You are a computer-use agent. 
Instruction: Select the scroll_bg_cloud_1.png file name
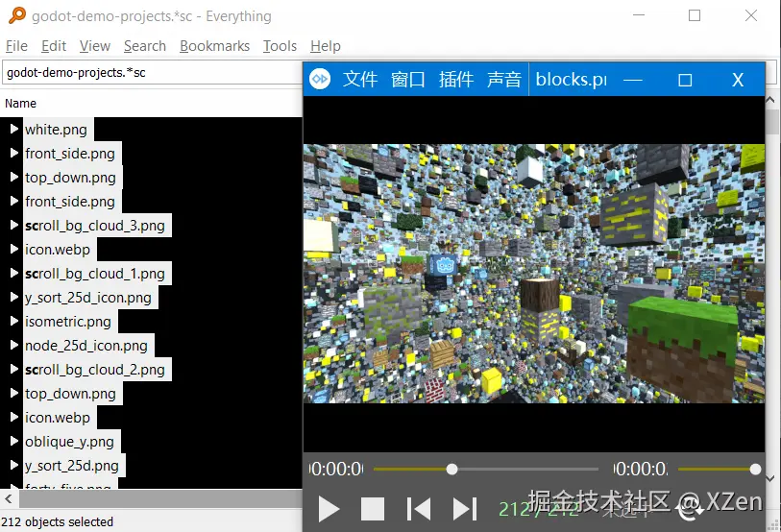pyautogui.click(x=95, y=274)
